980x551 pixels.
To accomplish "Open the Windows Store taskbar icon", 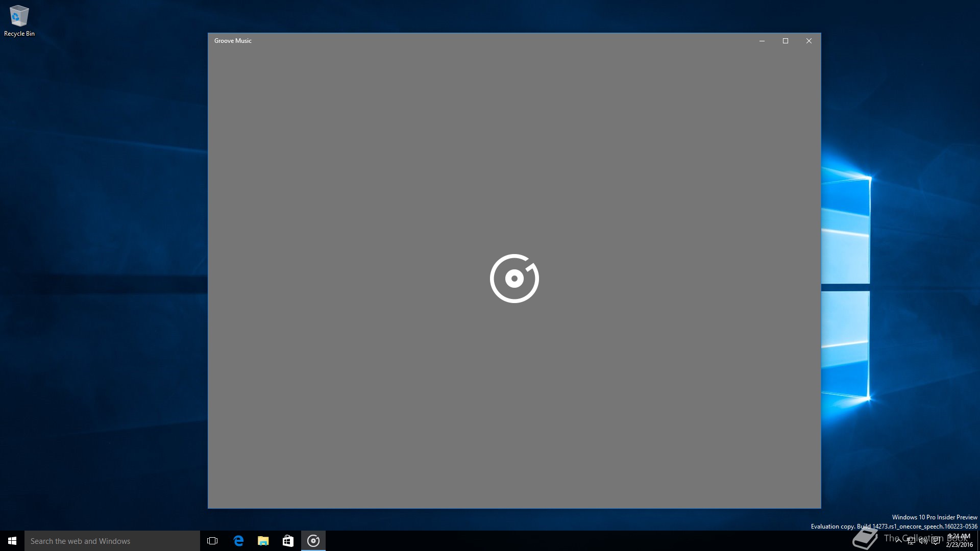I will (x=288, y=541).
